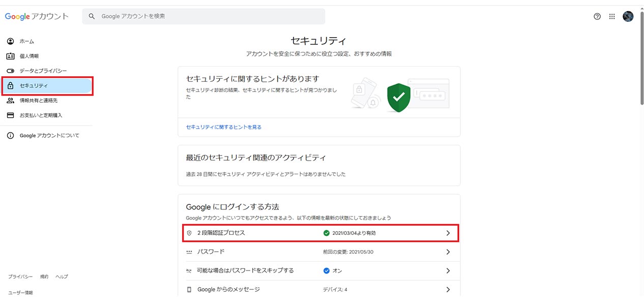Open the 規約 footer link
Viewport: 644px width, 305px height.
[x=44, y=277]
